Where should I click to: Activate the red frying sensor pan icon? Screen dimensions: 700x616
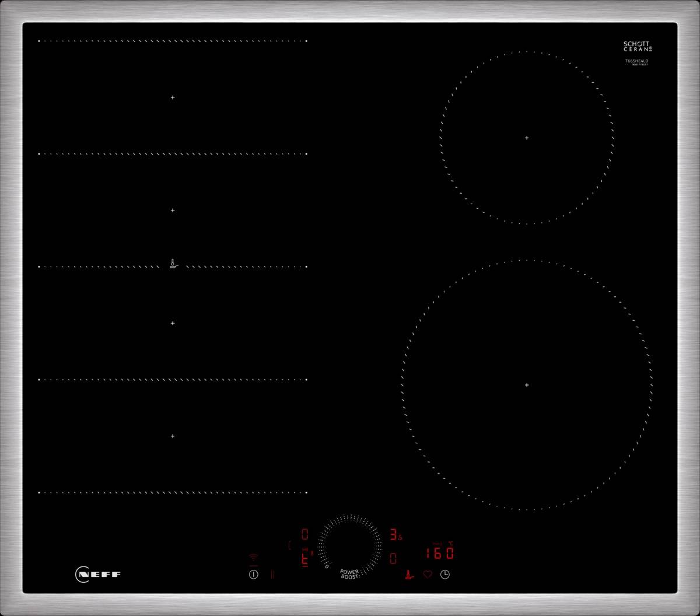(409, 575)
